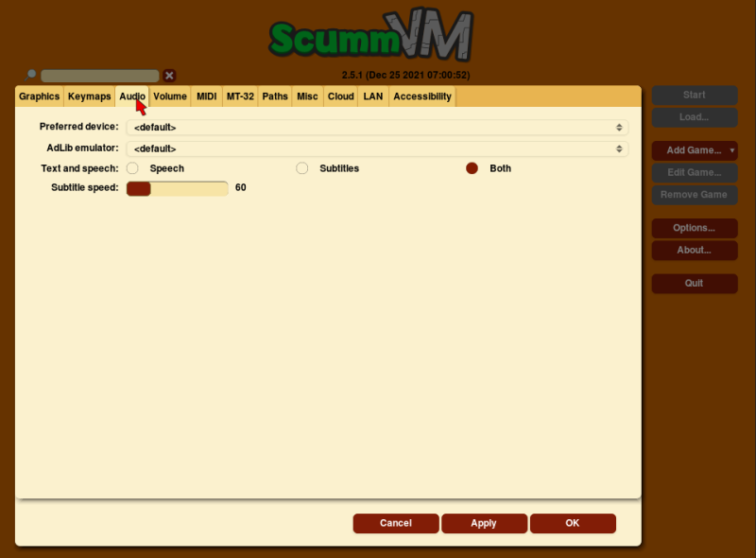The image size is (756, 558).
Task: Switch to the Volume tab
Action: [x=170, y=96]
